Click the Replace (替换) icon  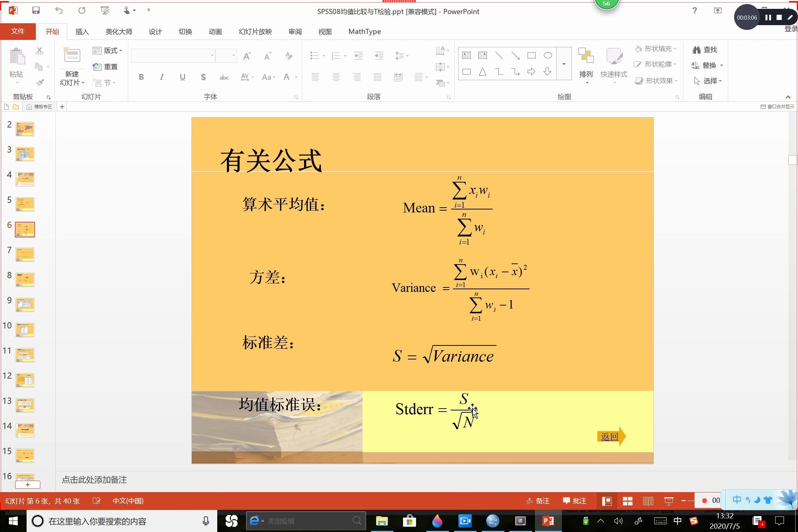pyautogui.click(x=707, y=65)
